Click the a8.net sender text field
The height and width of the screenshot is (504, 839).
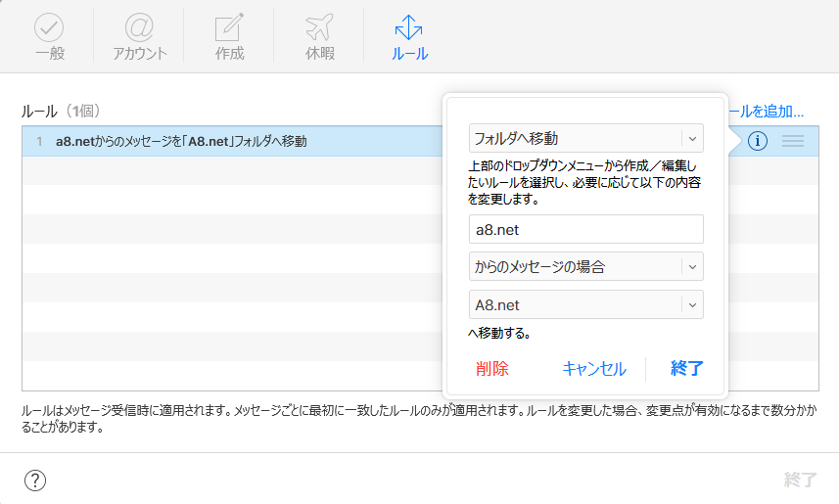[x=585, y=230]
